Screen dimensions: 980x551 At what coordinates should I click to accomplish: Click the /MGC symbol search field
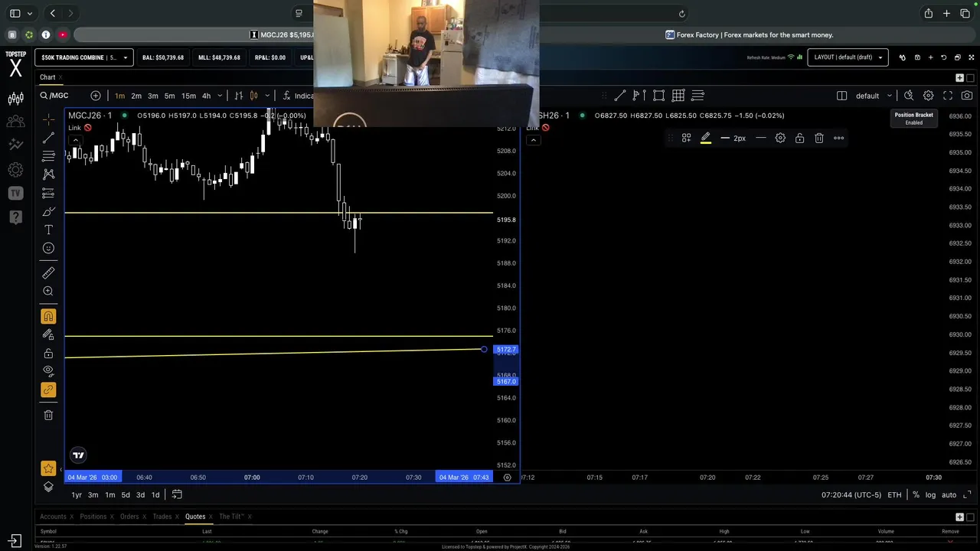pos(61,96)
